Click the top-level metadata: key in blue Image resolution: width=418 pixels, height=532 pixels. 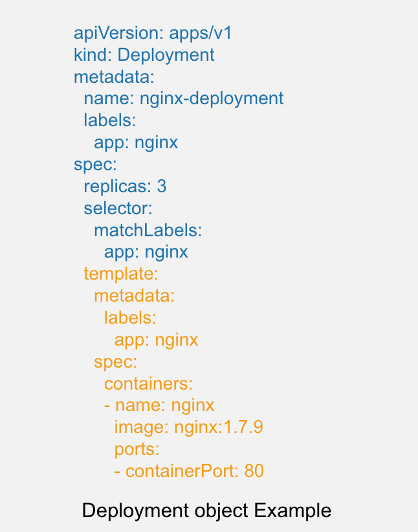(114, 76)
